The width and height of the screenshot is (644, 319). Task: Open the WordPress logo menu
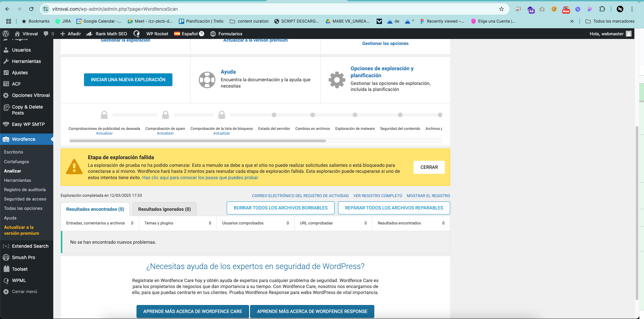click(6, 34)
